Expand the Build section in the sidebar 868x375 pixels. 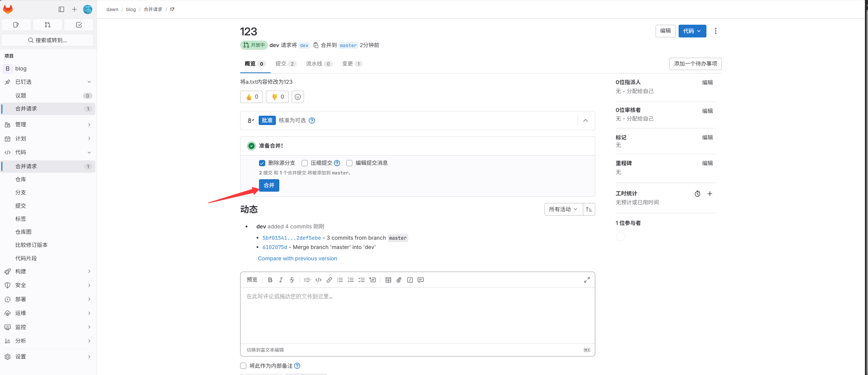pyautogui.click(x=48, y=271)
